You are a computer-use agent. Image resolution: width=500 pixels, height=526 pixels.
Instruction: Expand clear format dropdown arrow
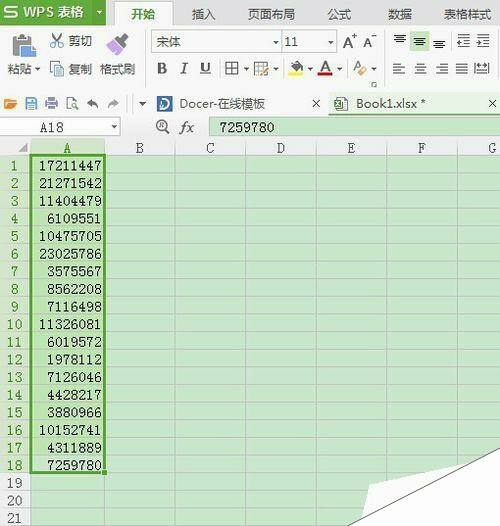374,69
